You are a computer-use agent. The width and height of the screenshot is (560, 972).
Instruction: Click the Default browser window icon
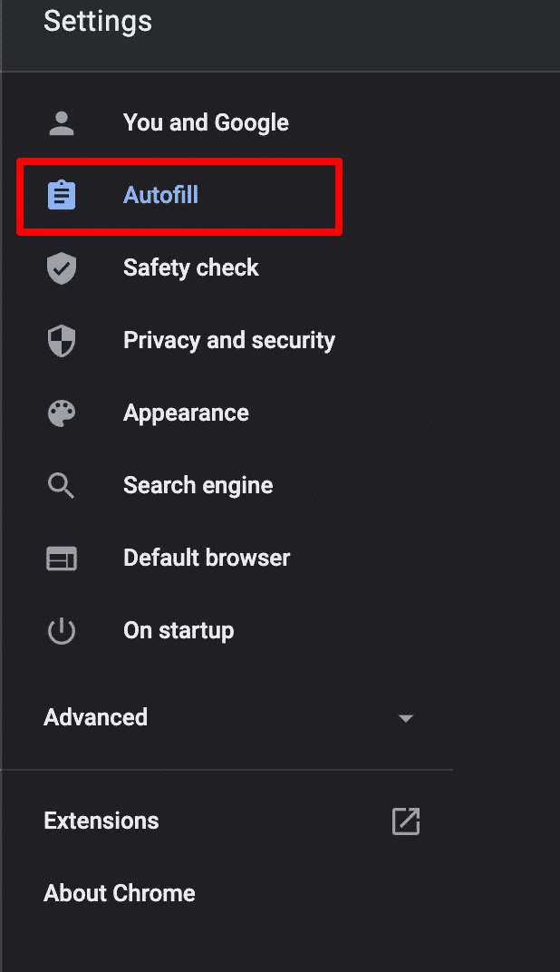pyautogui.click(x=61, y=558)
